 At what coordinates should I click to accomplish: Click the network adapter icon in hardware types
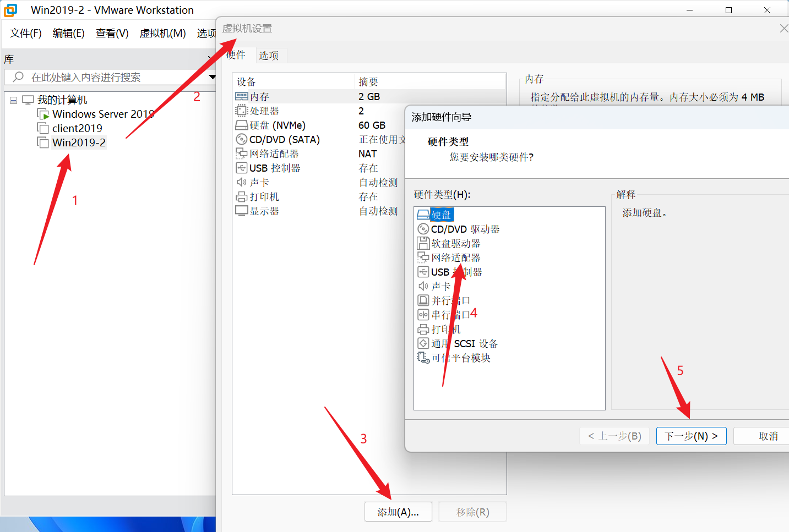pos(423,257)
